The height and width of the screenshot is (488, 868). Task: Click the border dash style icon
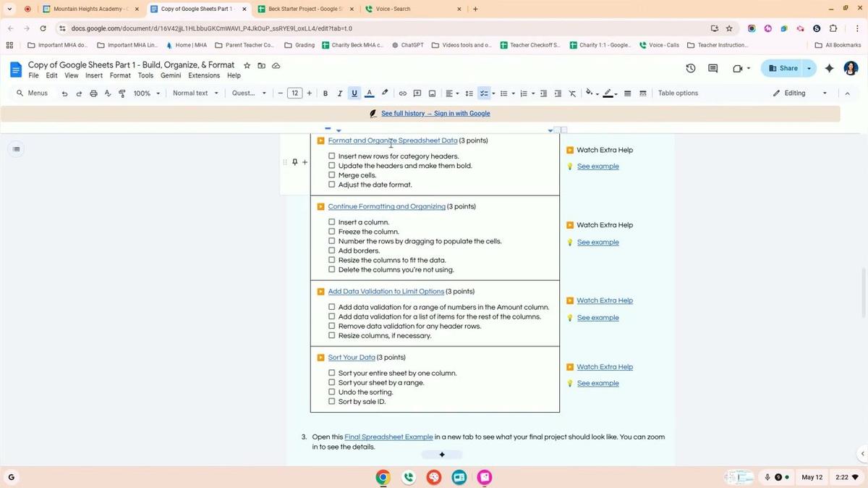click(643, 93)
